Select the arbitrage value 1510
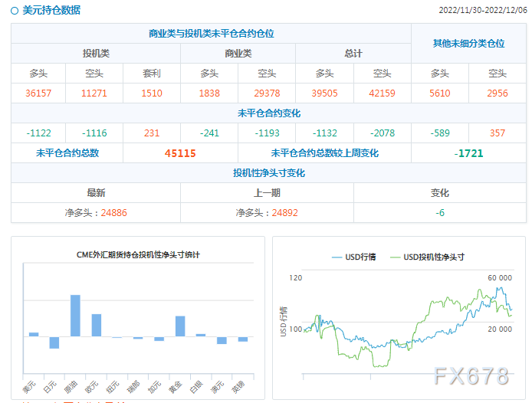Viewport: 532px width, 403px height. point(152,93)
